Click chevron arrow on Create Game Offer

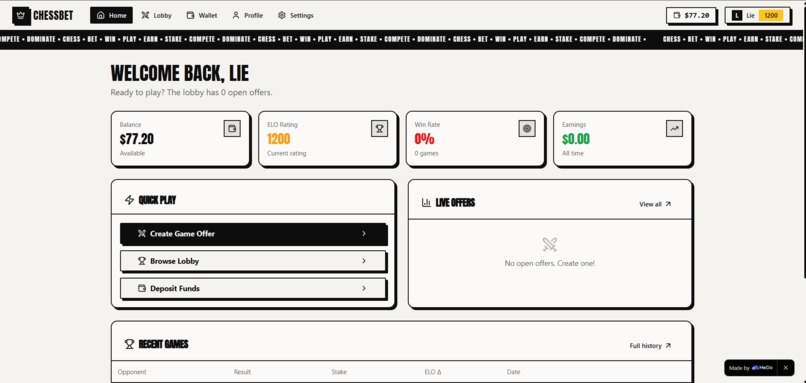[364, 233]
